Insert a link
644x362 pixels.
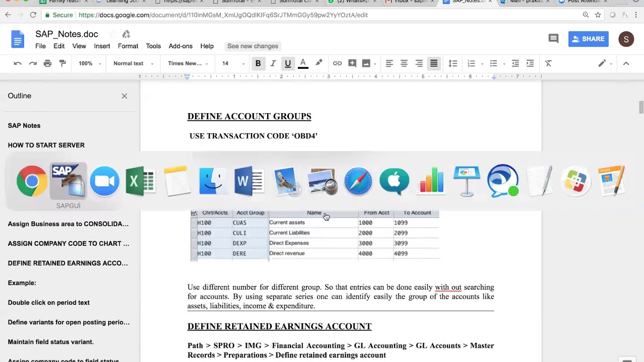337,63
